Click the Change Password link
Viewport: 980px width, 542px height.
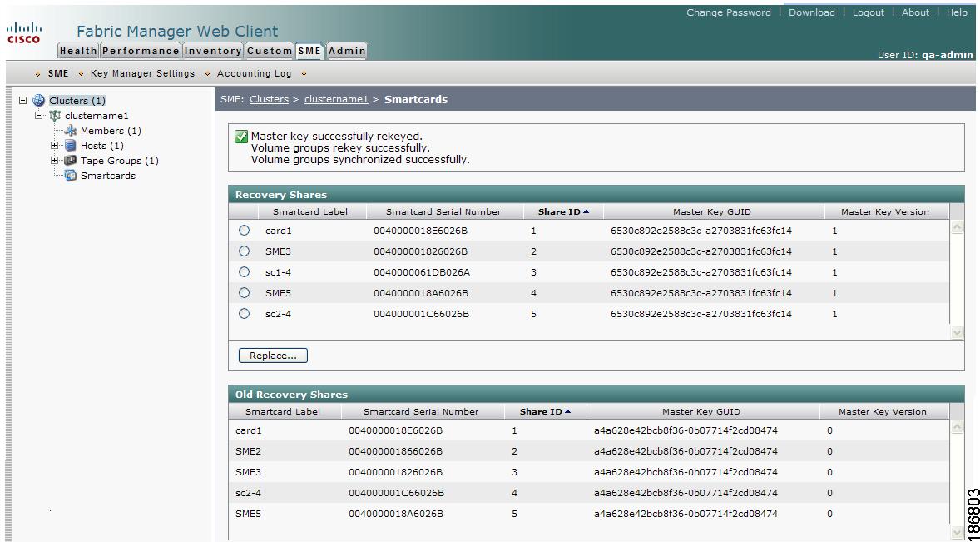coord(729,12)
